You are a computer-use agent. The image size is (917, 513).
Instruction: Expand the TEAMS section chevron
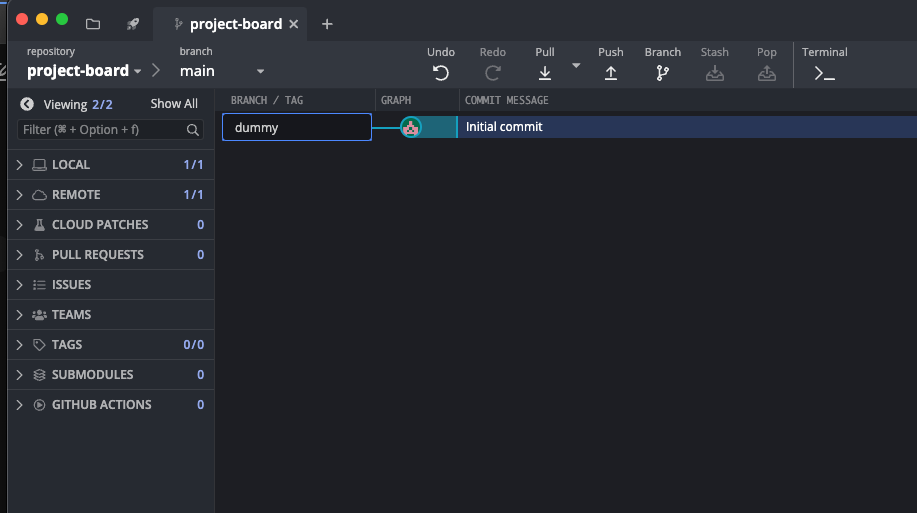pos(19,315)
